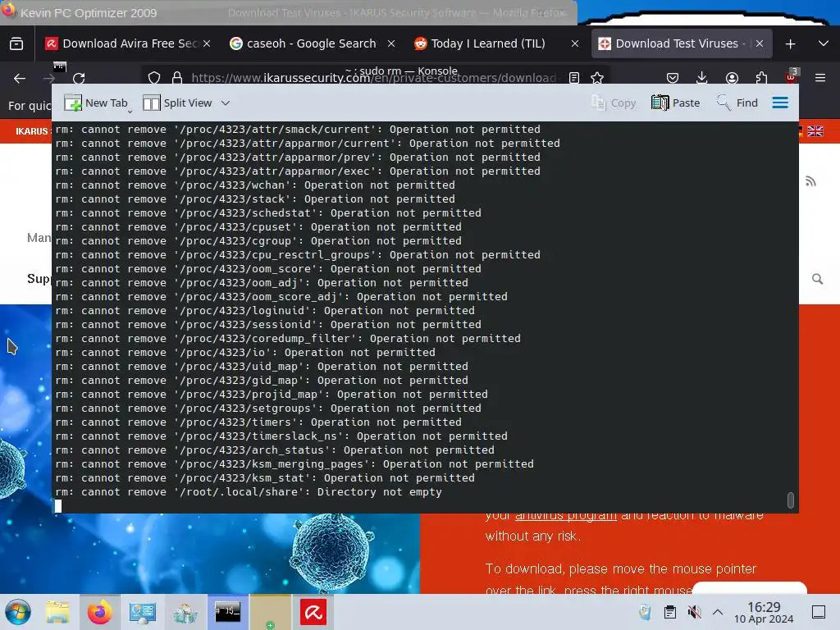Click the muted volume tray icon
Viewport: 840px width, 630px height.
click(x=694, y=612)
